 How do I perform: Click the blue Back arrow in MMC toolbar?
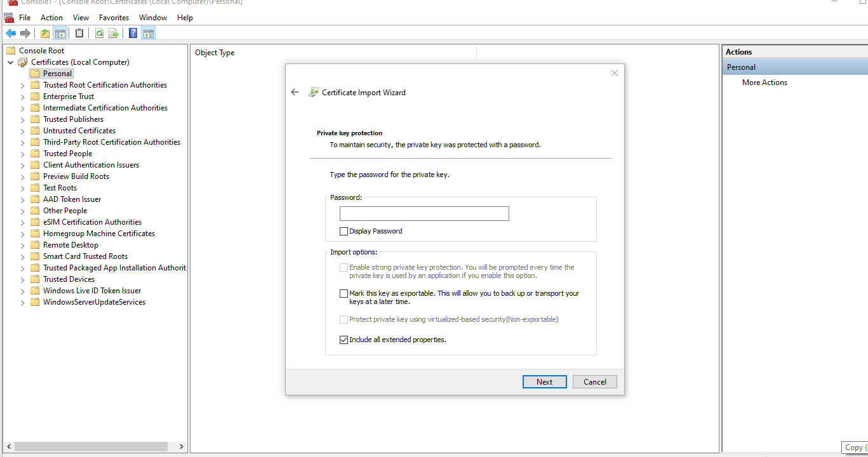(x=11, y=33)
